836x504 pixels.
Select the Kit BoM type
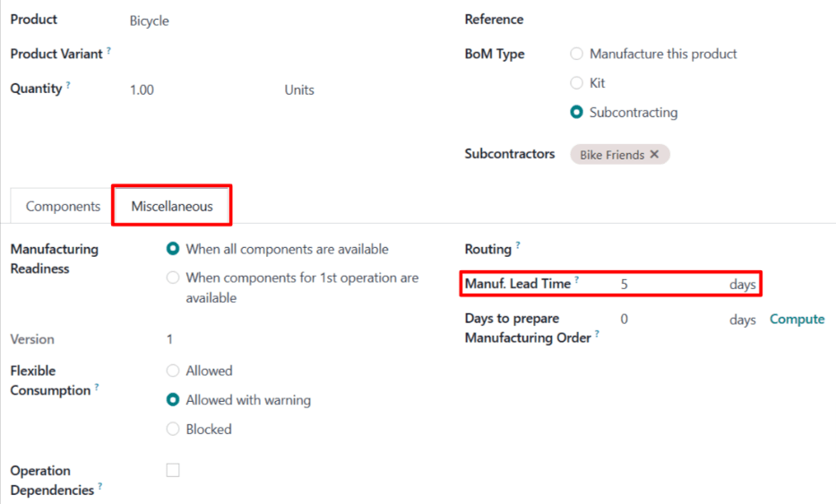[x=577, y=83]
